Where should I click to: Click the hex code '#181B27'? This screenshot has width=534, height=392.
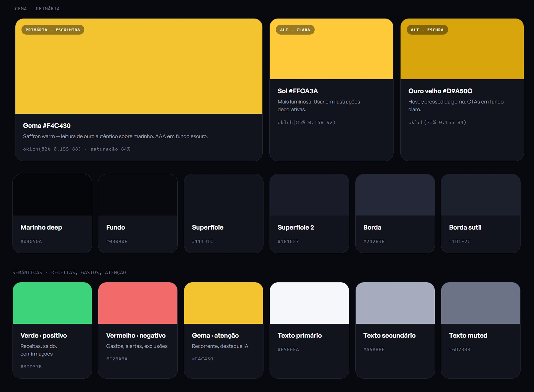pos(288,242)
